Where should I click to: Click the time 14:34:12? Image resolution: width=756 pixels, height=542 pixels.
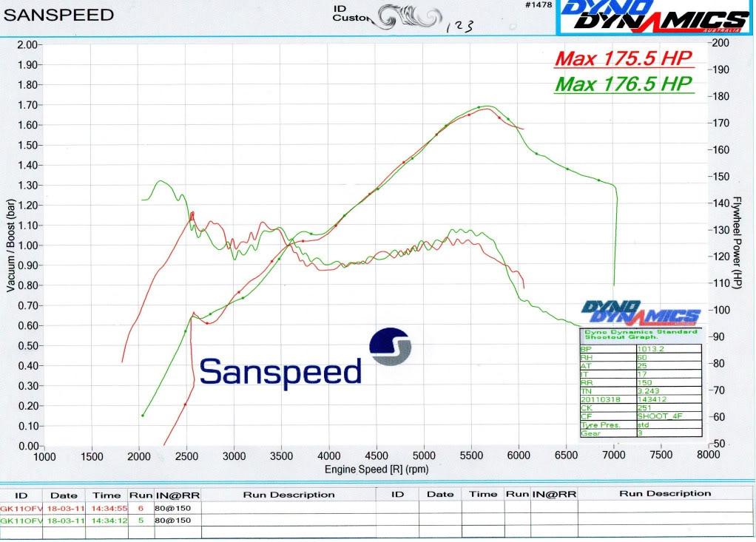pyautogui.click(x=109, y=521)
